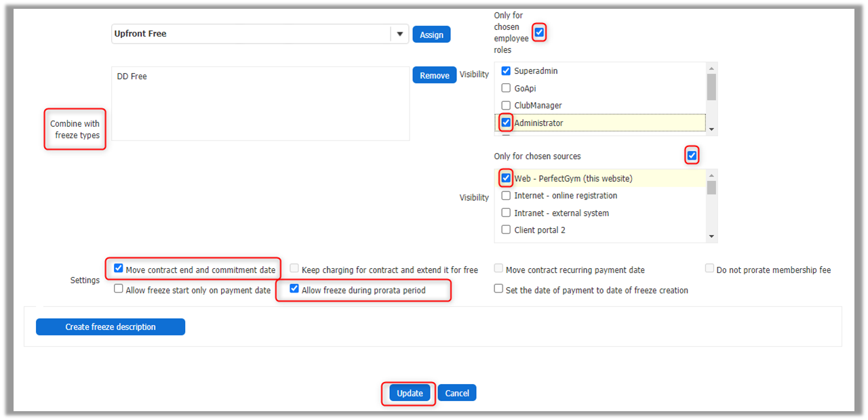This screenshot has width=868, height=420.
Task: Click the Create freeze description button
Action: click(111, 327)
